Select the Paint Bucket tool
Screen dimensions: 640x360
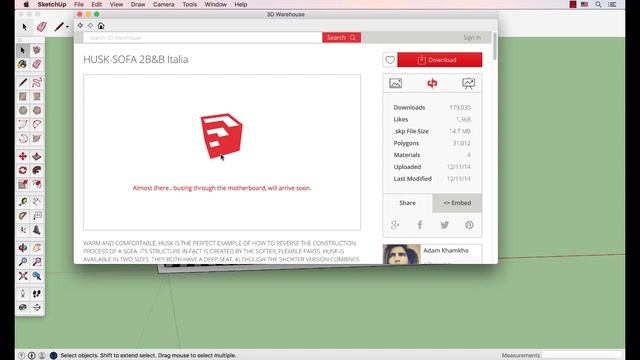tap(23, 64)
